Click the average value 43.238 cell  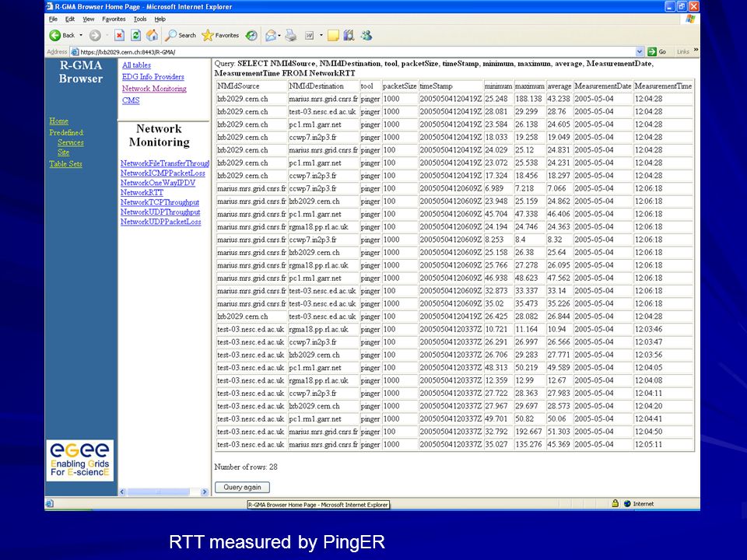click(559, 99)
